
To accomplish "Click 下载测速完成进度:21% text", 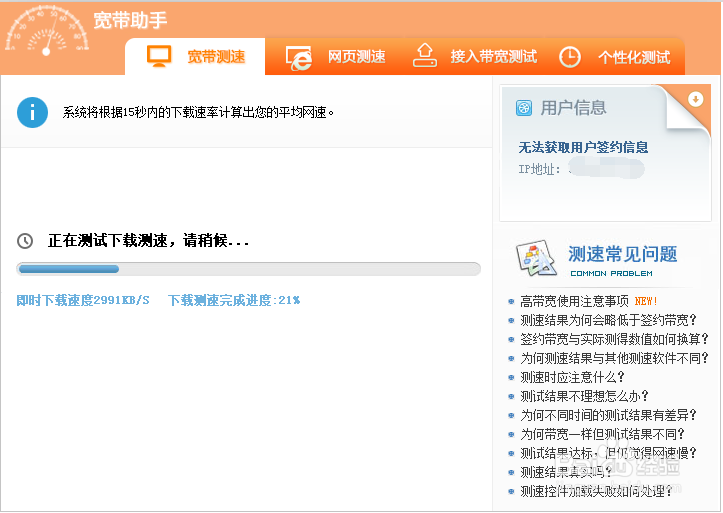I will (x=234, y=301).
